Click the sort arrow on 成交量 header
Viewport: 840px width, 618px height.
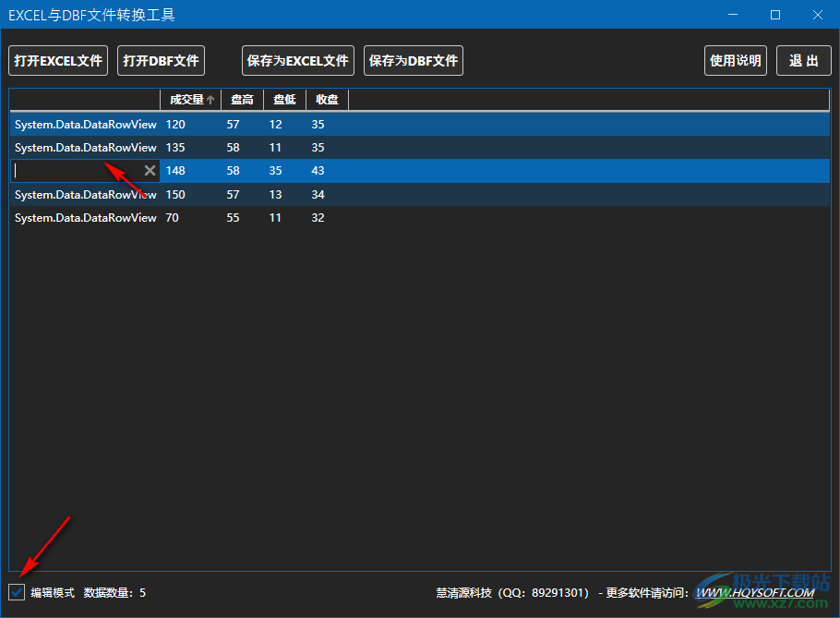click(210, 100)
